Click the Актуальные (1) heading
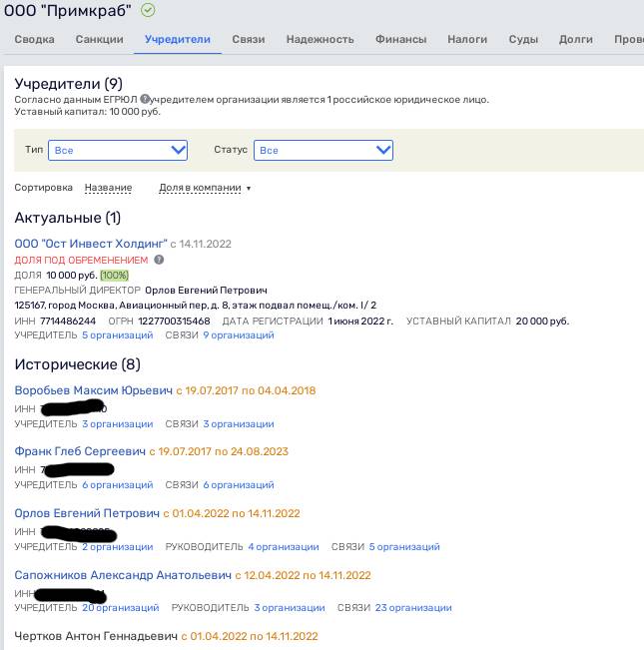The image size is (644, 650). (x=68, y=218)
